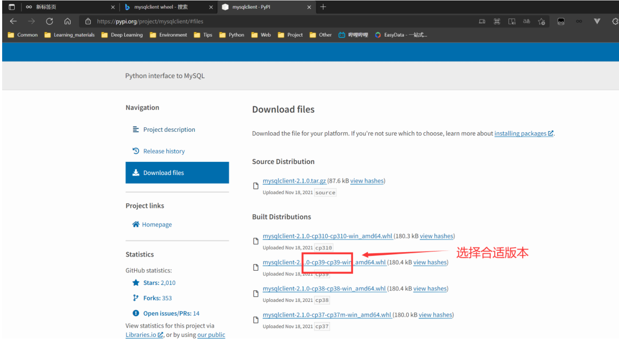Open the extensions puzzle icon
The height and width of the screenshot is (364, 619).
click(615, 21)
